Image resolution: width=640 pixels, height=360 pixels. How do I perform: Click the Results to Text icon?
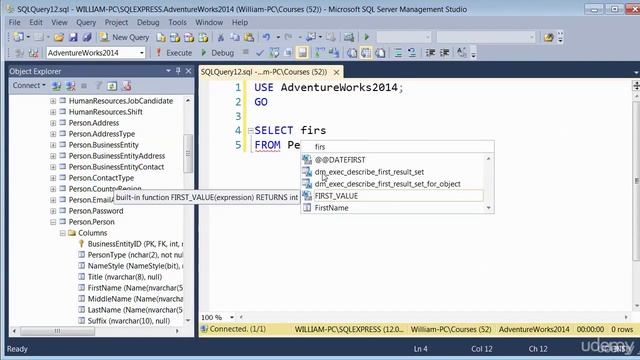(x=352, y=53)
